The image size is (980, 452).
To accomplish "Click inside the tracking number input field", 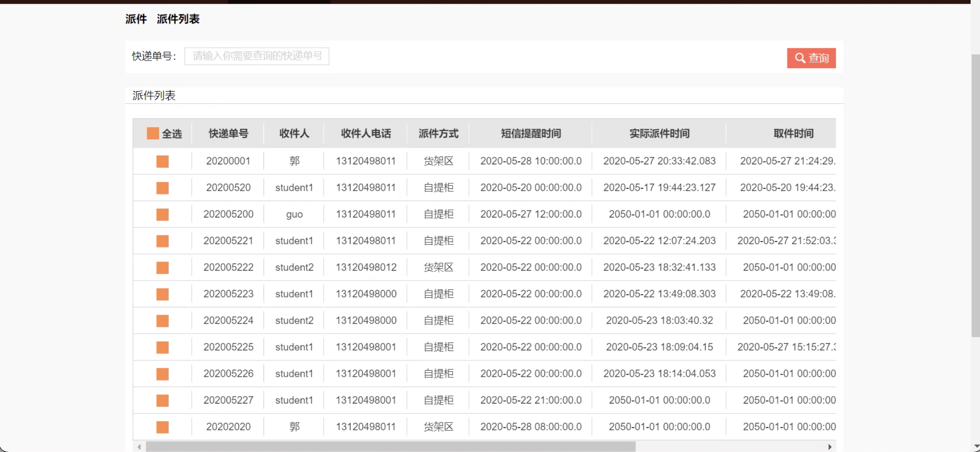I will pyautogui.click(x=257, y=56).
